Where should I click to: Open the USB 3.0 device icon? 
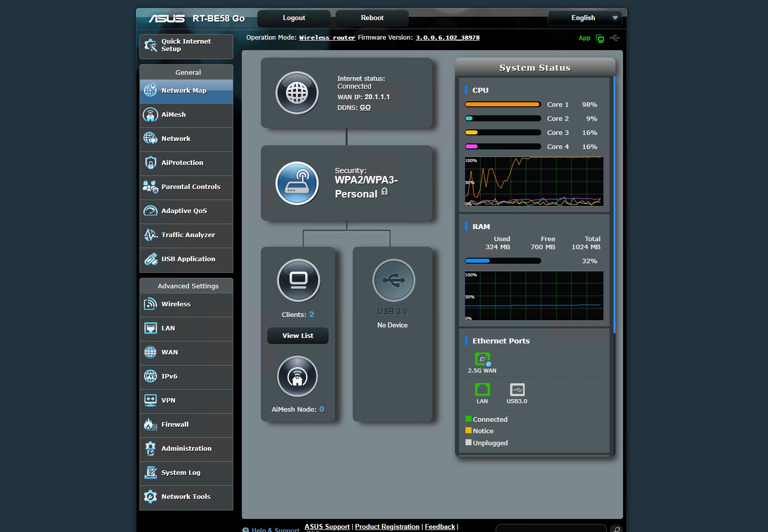click(x=393, y=280)
